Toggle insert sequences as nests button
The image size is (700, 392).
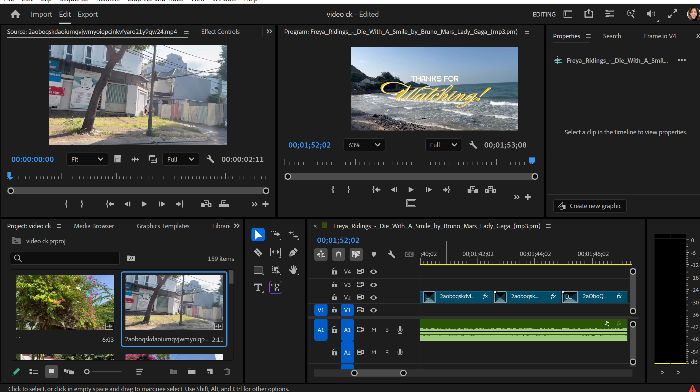click(321, 254)
